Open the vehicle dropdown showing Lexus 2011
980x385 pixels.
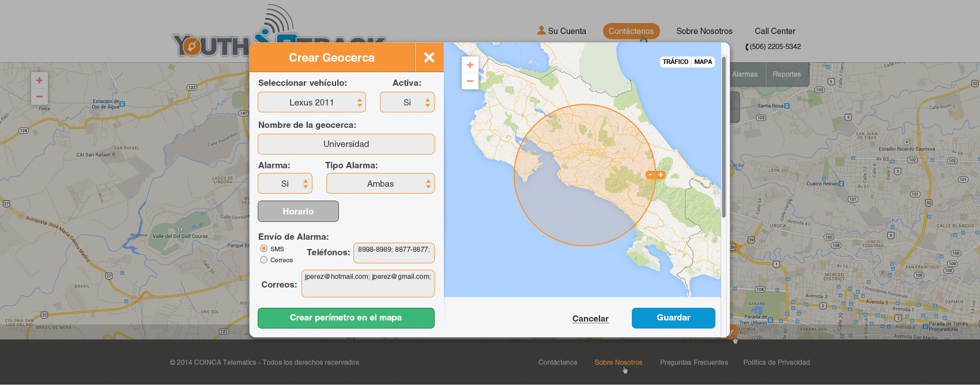[x=311, y=103]
